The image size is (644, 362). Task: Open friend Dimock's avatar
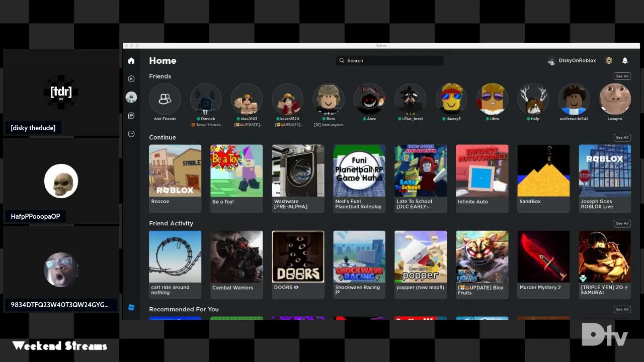point(206,99)
